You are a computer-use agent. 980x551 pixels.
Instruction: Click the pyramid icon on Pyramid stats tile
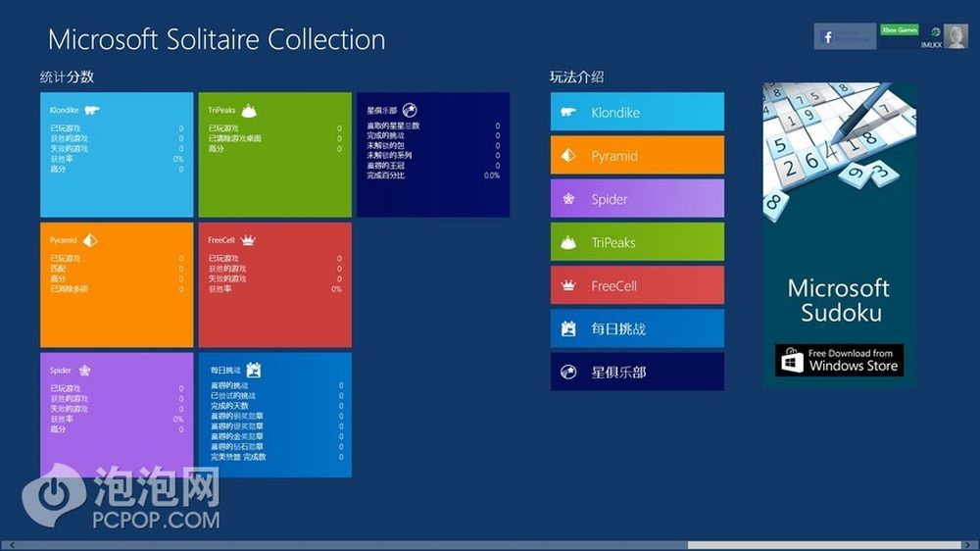point(90,240)
